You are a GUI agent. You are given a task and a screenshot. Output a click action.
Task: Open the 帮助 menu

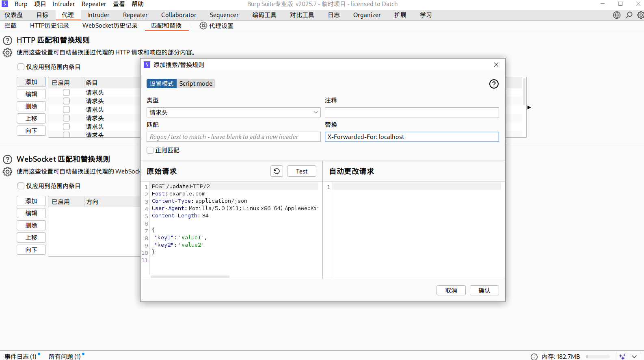138,4
